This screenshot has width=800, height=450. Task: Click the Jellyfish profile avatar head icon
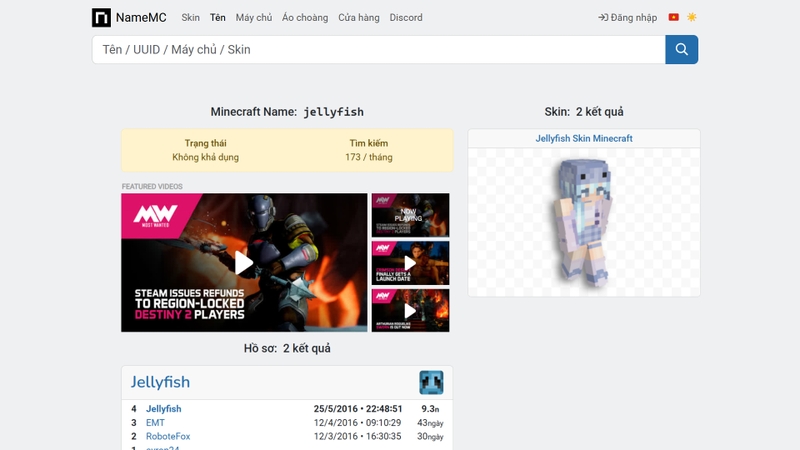(431, 383)
